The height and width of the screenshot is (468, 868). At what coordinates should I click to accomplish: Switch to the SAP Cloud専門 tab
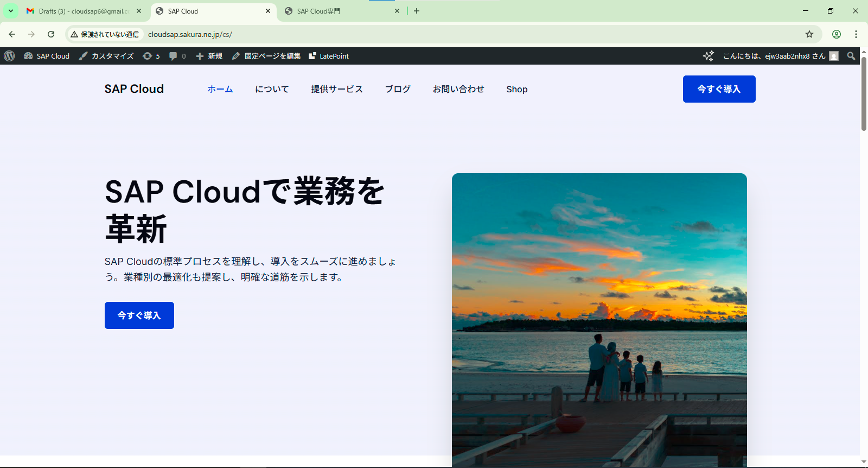(343, 11)
